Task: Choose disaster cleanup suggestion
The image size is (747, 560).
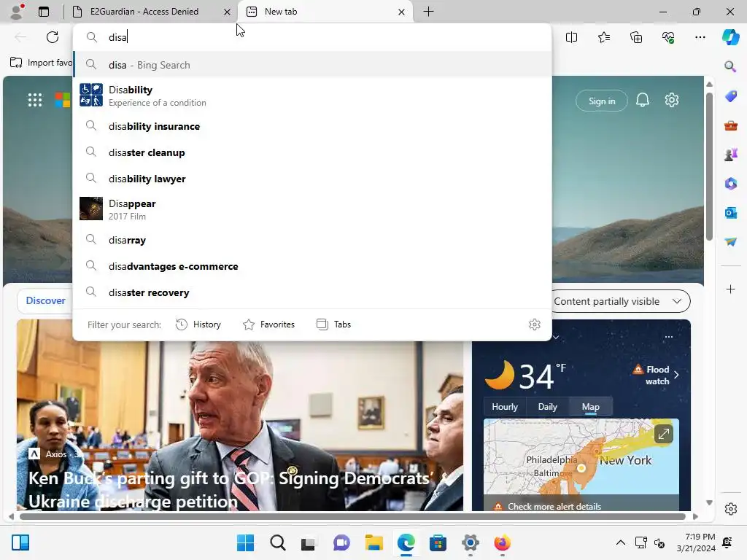Action: coord(312,152)
